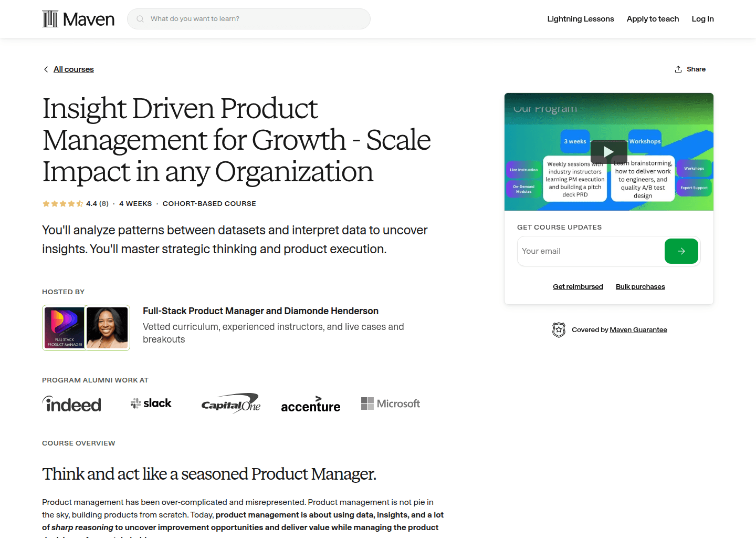Select the Apply to teach navigation item
This screenshot has width=756, height=538.
(x=653, y=18)
